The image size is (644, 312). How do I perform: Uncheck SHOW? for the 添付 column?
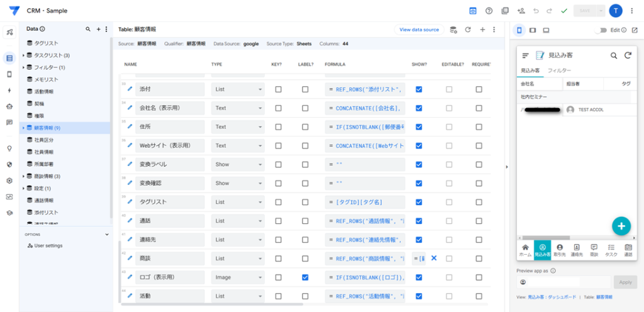point(419,89)
